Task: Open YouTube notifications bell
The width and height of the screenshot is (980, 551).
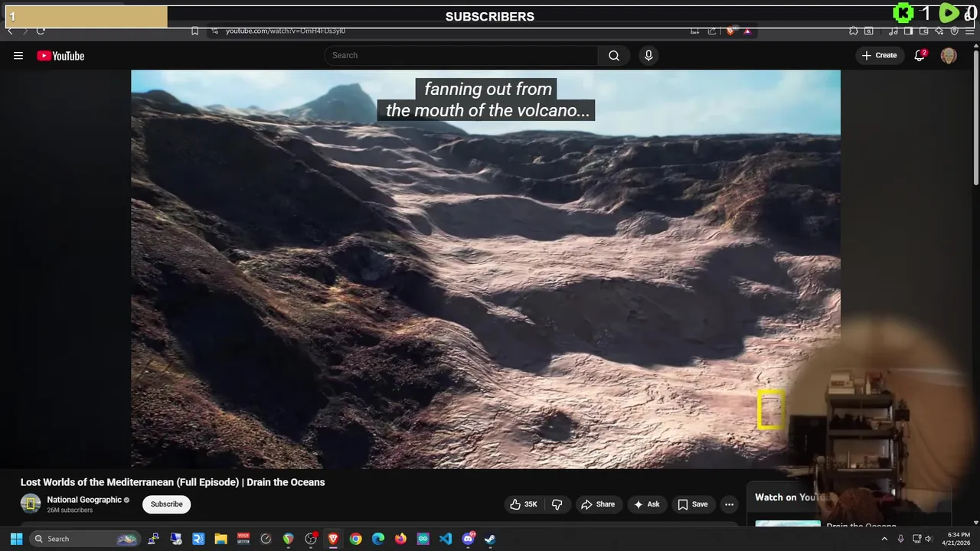Action: coord(920,55)
